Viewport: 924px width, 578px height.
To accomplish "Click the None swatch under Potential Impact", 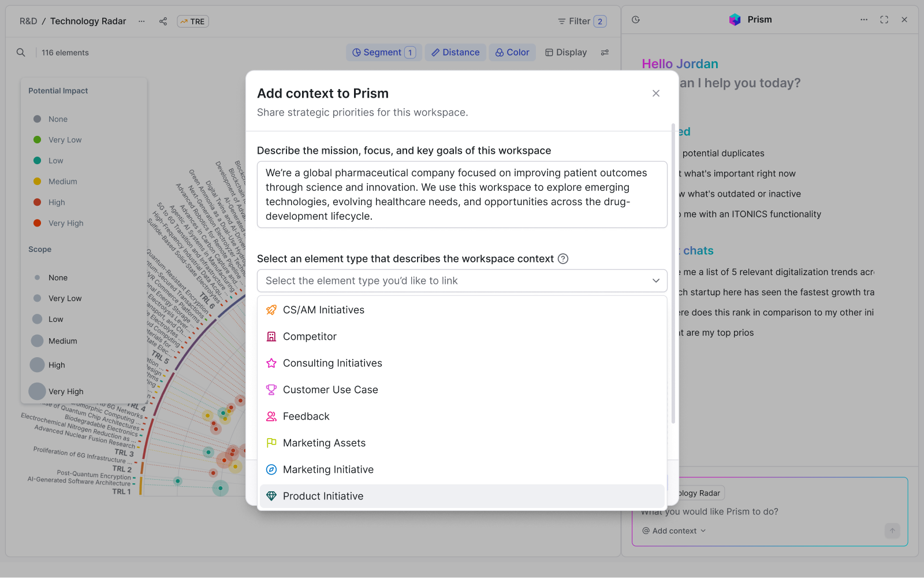I will [37, 119].
